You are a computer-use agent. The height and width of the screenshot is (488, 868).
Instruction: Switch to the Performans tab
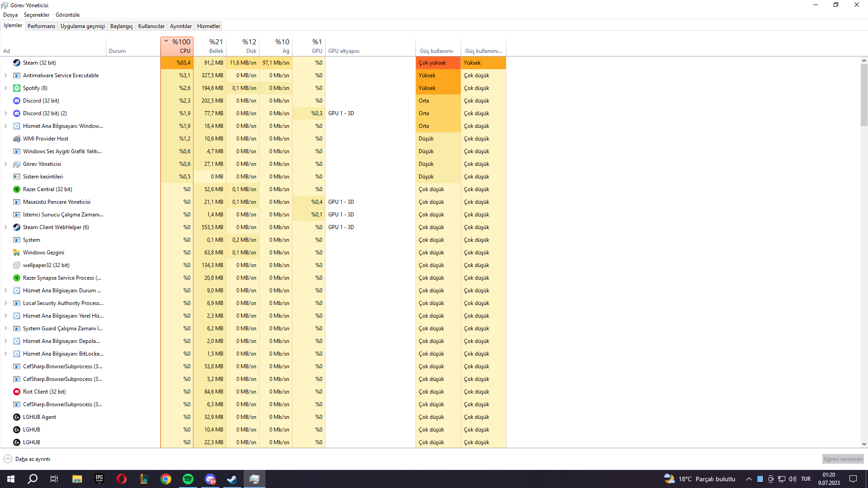pos(41,26)
